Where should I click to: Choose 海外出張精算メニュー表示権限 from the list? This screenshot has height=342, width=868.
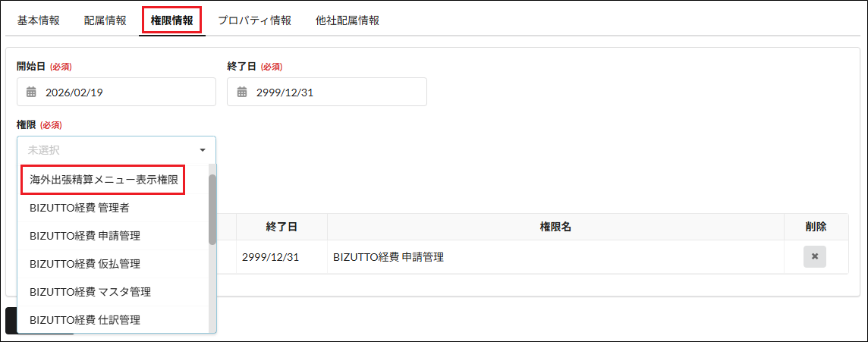tap(104, 180)
